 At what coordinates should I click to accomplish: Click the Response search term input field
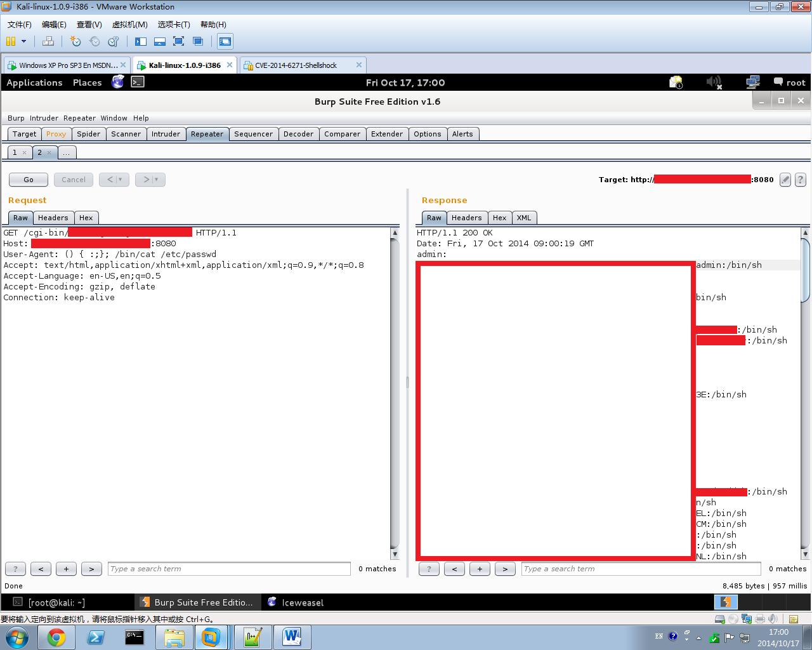[643, 569]
